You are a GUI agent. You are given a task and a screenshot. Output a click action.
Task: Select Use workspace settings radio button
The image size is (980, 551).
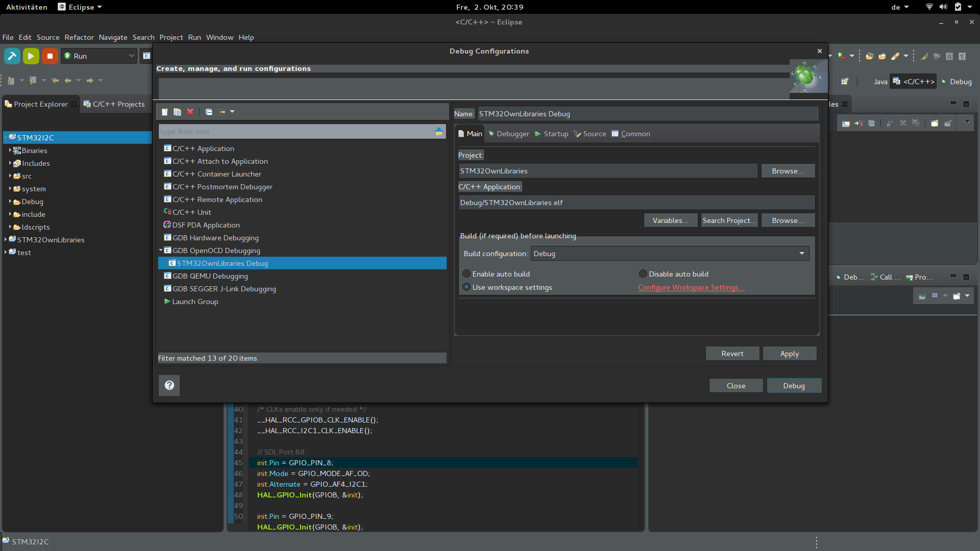467,287
